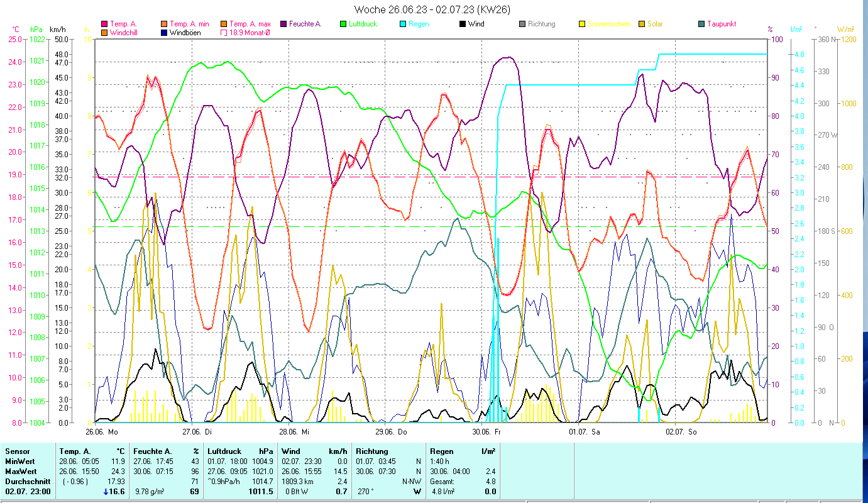Viewport: 868px width, 503px height.
Task: Click the teal Taupunkt legend swatch
Action: point(701,25)
